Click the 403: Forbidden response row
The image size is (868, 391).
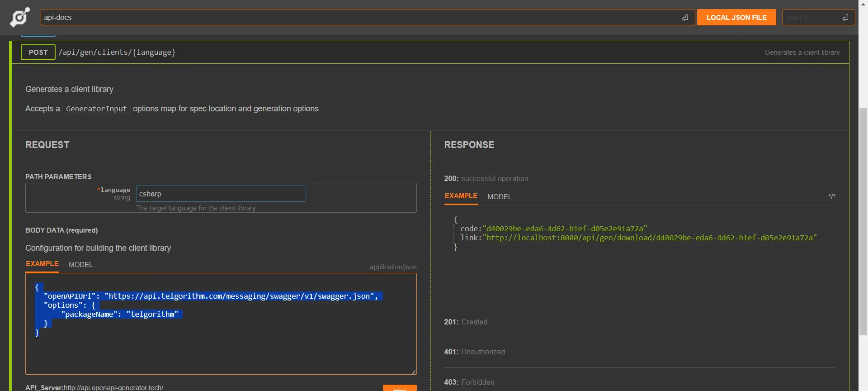[x=640, y=382]
